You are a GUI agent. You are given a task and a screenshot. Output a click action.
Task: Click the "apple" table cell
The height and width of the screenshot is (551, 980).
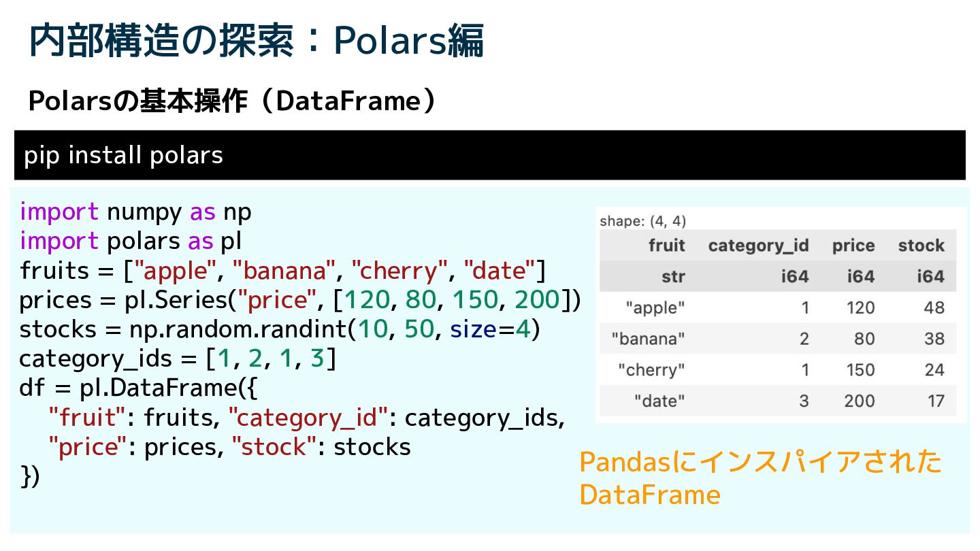point(655,308)
